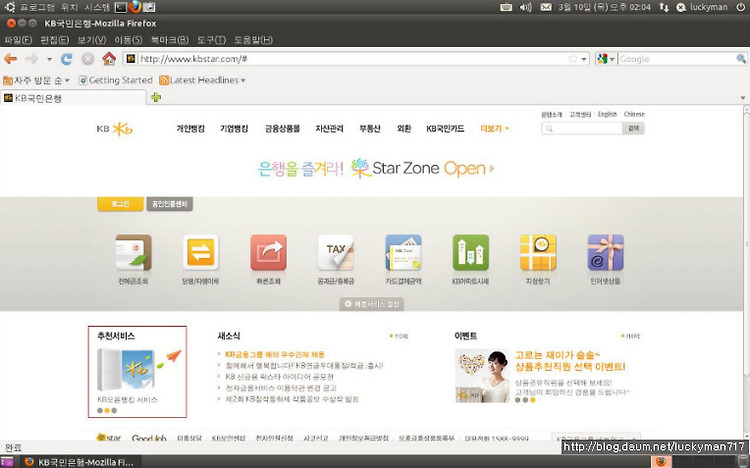Image resolution: width=750 pixels, height=468 pixels.
Task: Click the KB logo on the site header
Action: [114, 129]
